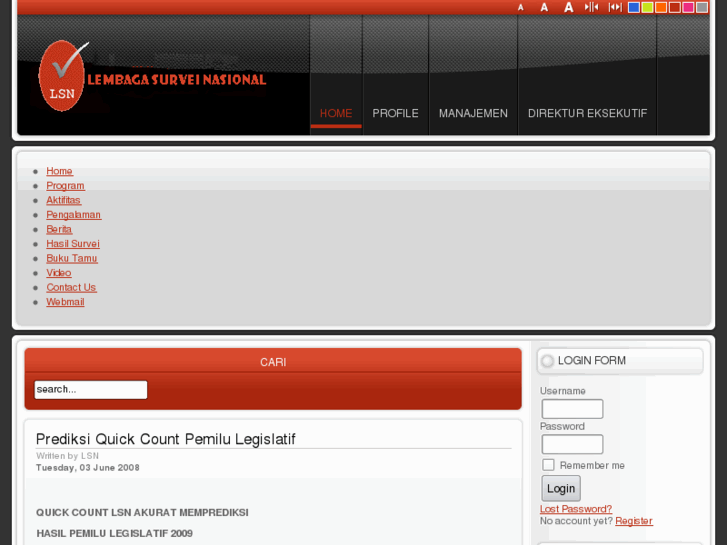727x545 pixels.
Task: Click the Login Form header circle icon
Action: click(548, 361)
